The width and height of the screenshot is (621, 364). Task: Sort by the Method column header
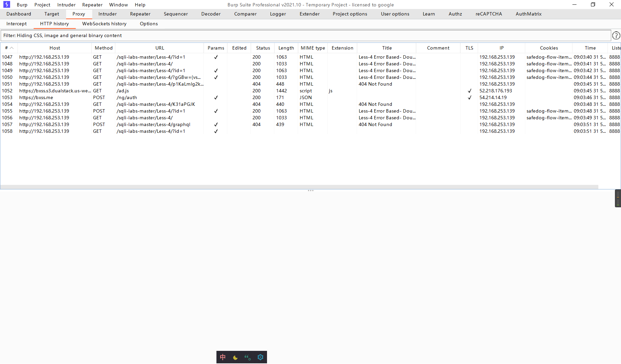point(103,48)
